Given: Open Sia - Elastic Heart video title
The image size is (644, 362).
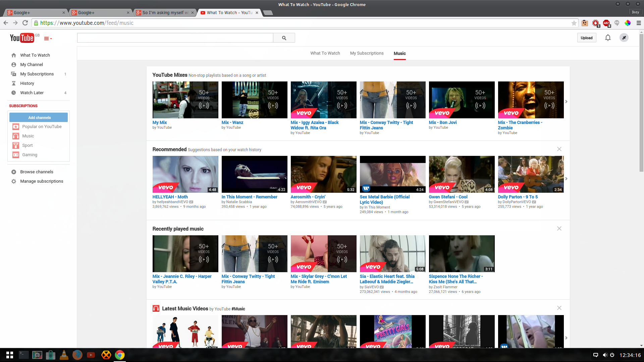Looking at the screenshot, I should click(x=387, y=279).
